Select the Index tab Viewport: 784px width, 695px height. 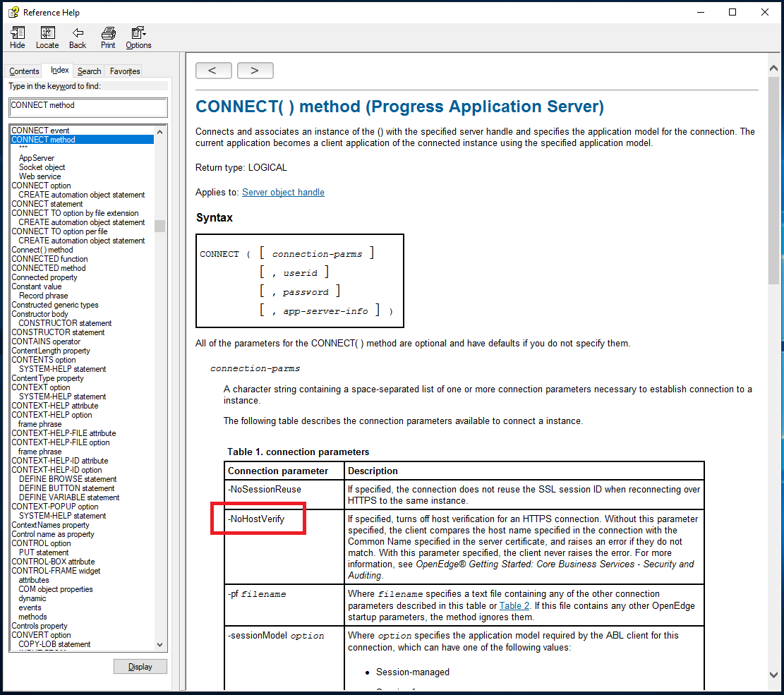coord(59,70)
